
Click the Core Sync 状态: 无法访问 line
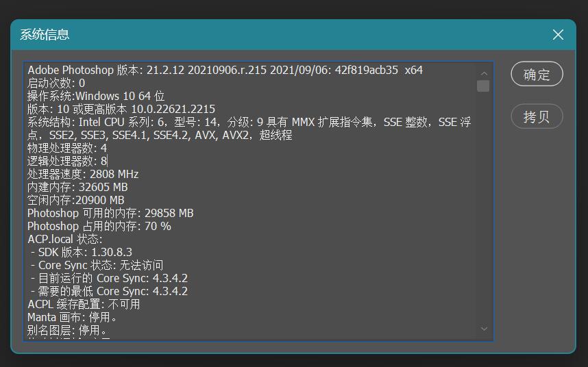[97, 265]
